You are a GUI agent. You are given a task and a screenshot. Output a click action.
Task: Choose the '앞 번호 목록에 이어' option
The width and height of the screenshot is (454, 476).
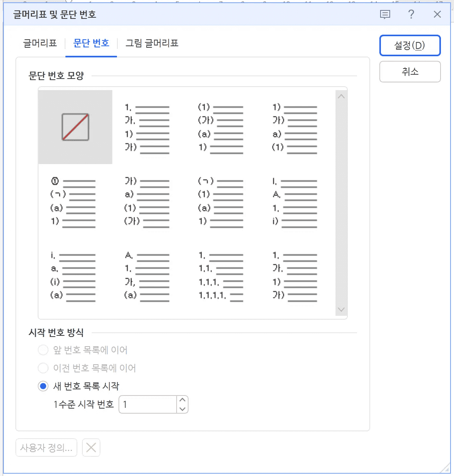click(x=43, y=350)
